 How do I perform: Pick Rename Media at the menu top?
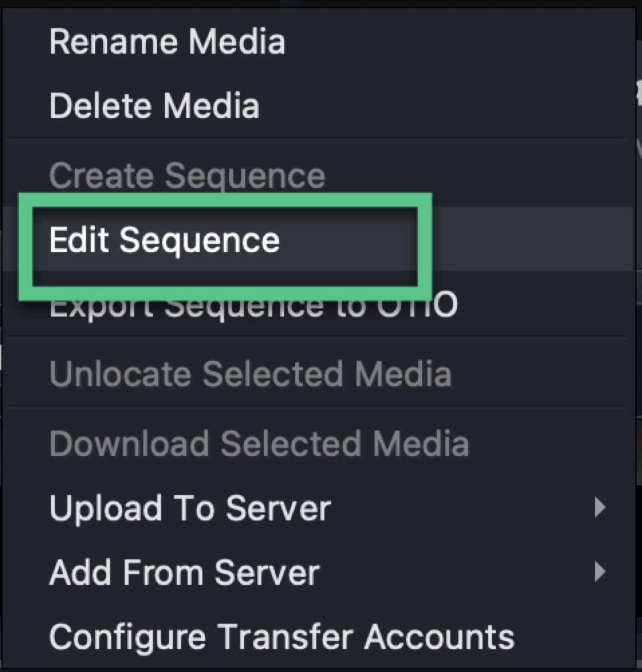click(167, 42)
